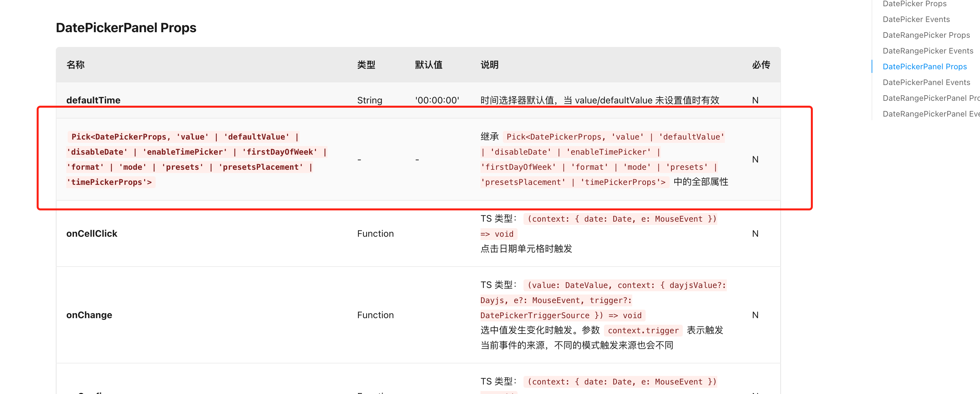
Task: Open DatePicker Props in sidebar
Action: pyautogui.click(x=915, y=4)
